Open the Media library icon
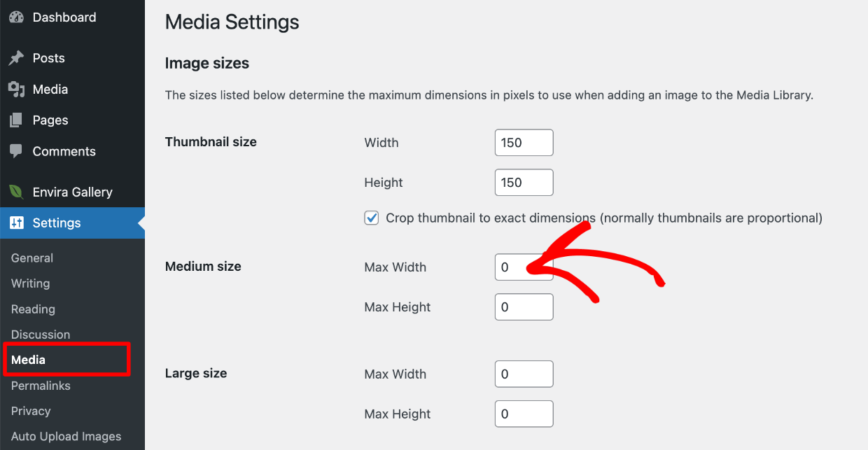The image size is (868, 450). coord(15,89)
